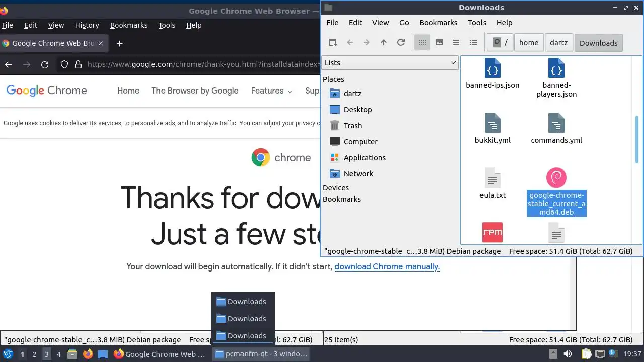Open the Help menu in the file manager

click(x=504, y=23)
